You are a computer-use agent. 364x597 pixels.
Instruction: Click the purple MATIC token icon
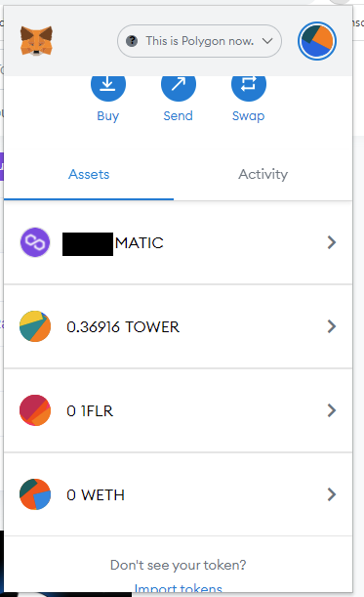(35, 242)
